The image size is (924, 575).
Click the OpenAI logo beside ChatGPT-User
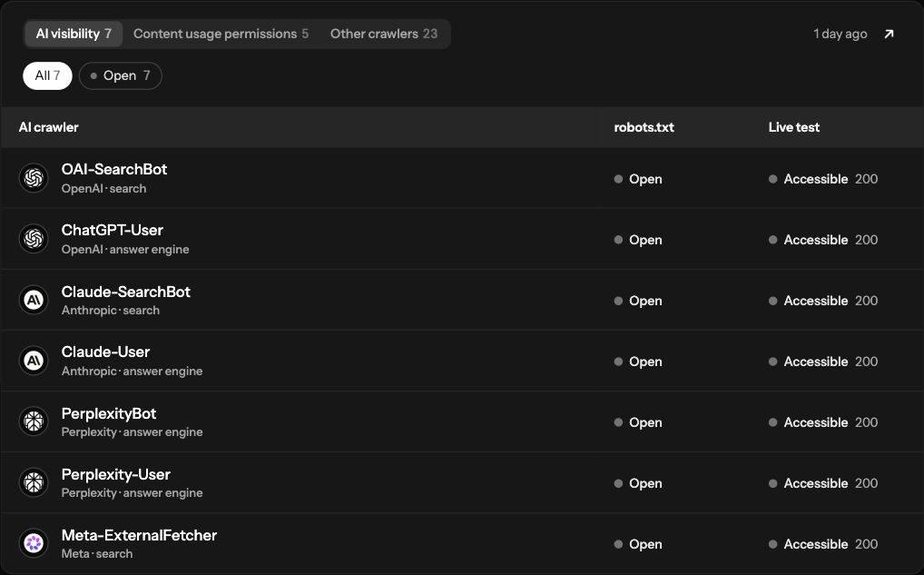(34, 238)
